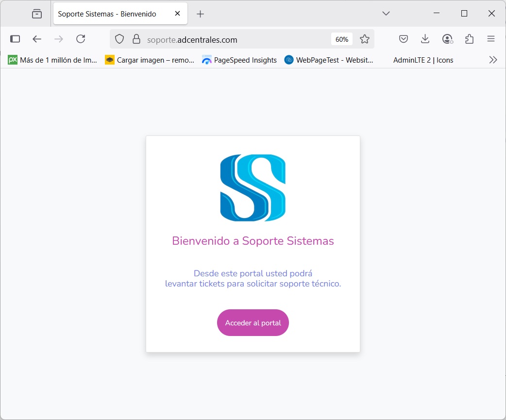Click the Acceder al portal button
Image resolution: width=506 pixels, height=420 pixels.
coord(253,323)
